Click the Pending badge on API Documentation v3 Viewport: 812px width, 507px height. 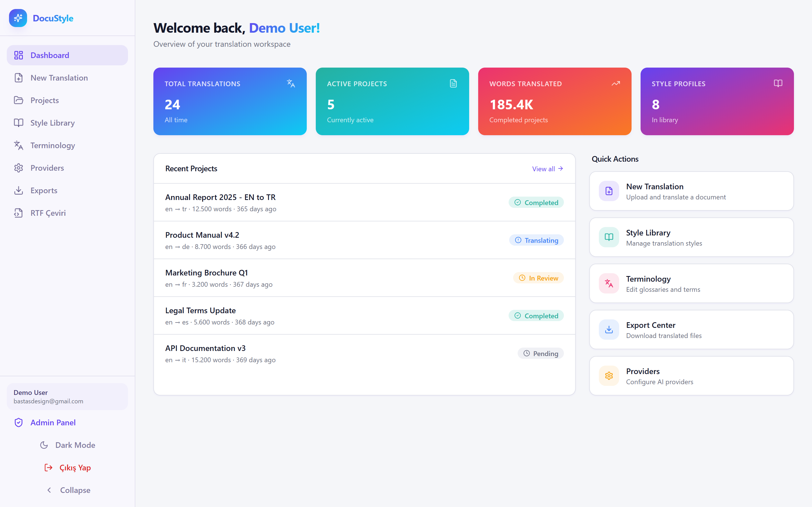540,353
